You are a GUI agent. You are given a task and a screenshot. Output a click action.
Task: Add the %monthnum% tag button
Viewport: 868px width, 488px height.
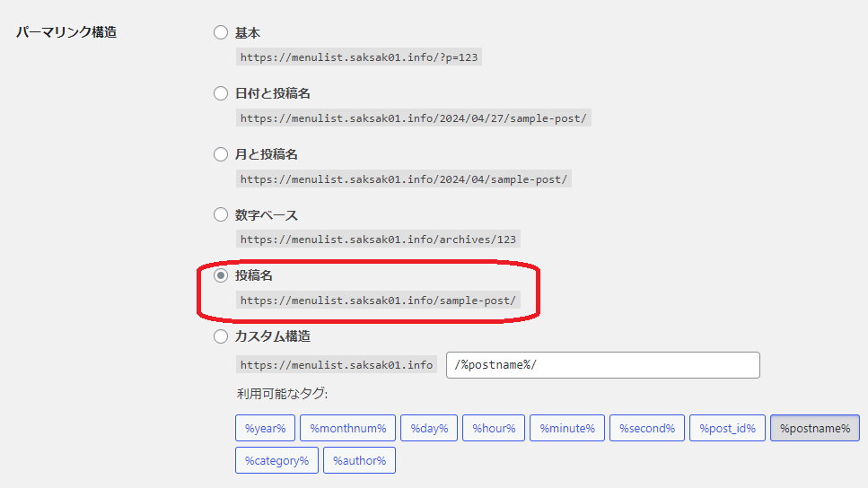tap(347, 429)
